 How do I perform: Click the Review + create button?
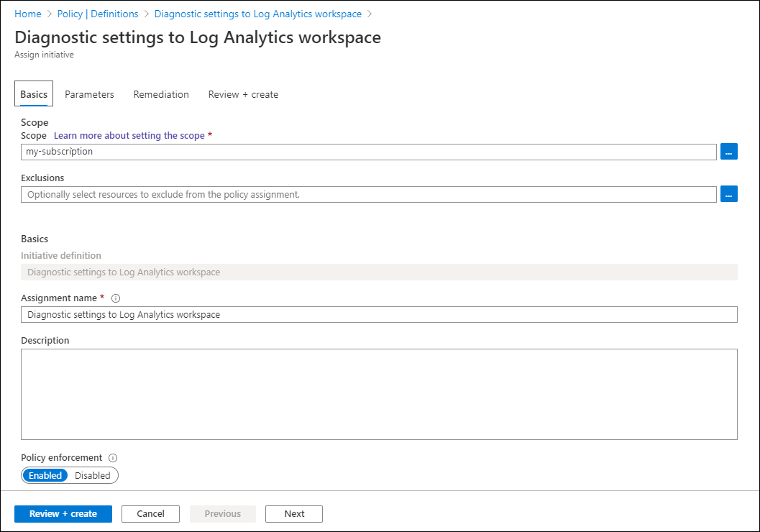coord(63,513)
